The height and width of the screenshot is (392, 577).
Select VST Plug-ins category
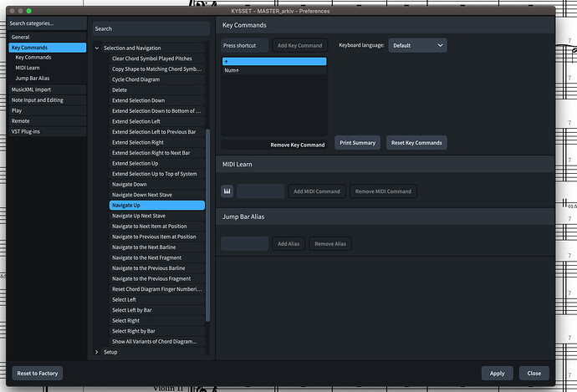(48, 132)
